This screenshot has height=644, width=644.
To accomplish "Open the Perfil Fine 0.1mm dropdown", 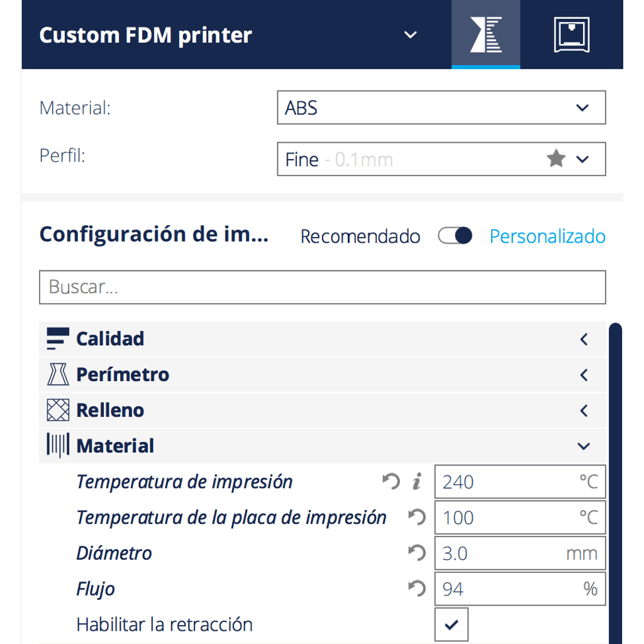I will pyautogui.click(x=441, y=159).
